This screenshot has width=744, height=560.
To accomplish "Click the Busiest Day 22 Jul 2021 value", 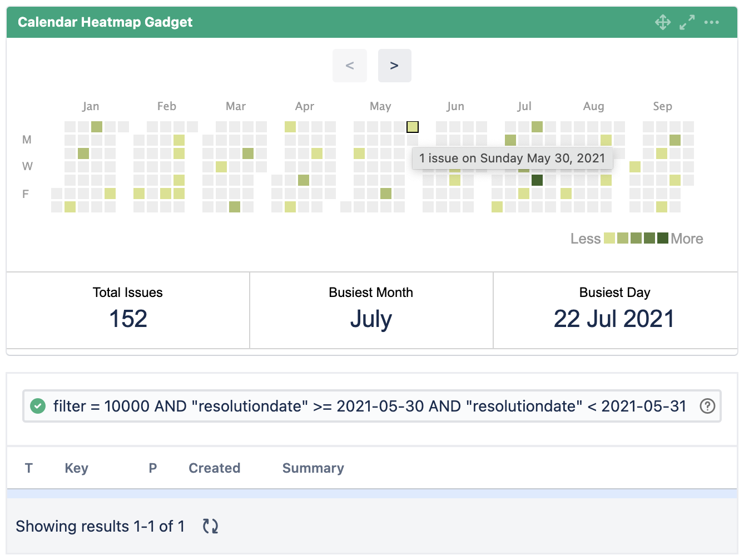I will point(614,319).
